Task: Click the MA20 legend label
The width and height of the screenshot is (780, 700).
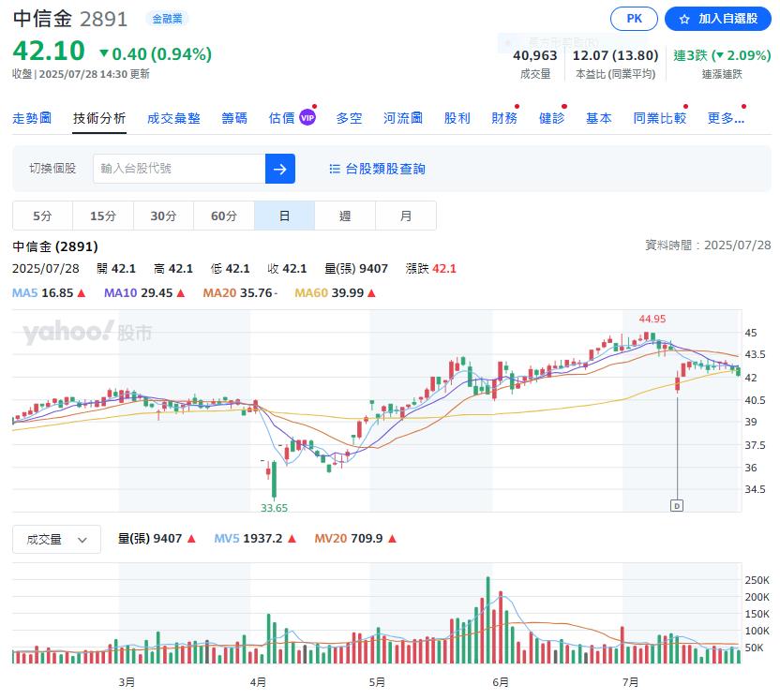Action: tap(219, 292)
